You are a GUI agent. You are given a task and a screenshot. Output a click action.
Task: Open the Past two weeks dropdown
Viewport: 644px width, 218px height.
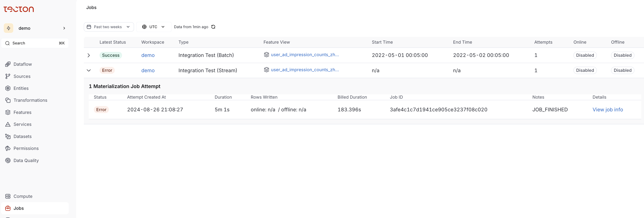109,27
